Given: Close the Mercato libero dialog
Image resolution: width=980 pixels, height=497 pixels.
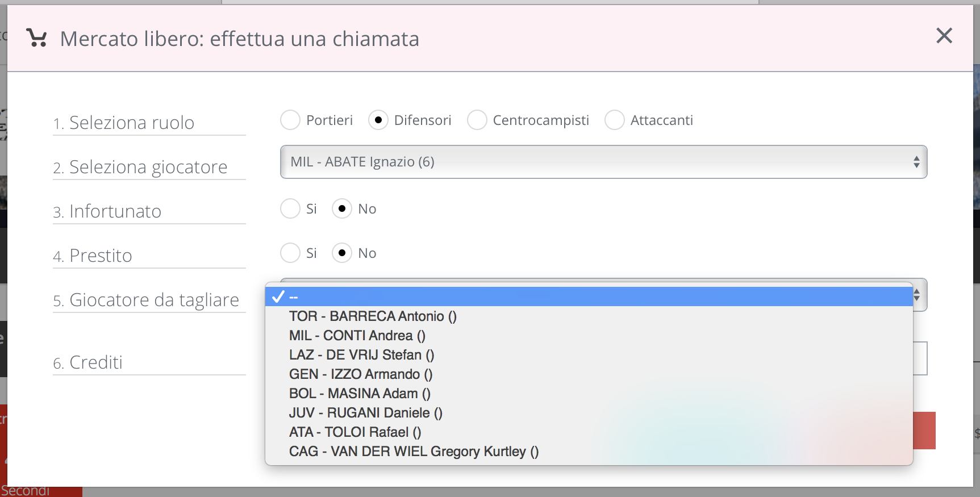Looking at the screenshot, I should (944, 36).
